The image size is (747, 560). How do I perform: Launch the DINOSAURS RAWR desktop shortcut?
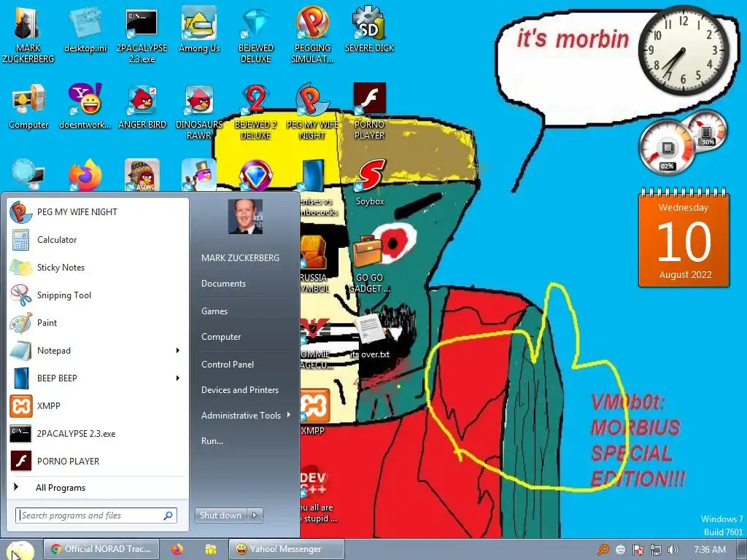coord(199,112)
